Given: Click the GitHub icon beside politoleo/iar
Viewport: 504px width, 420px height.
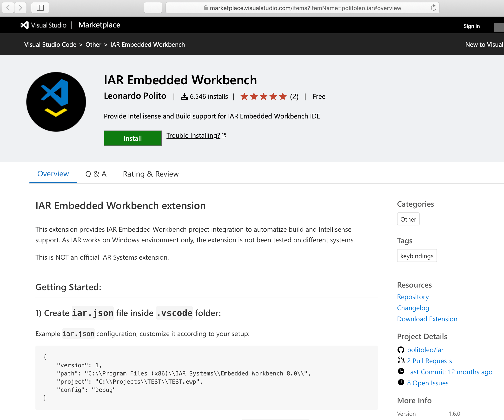Looking at the screenshot, I should [401, 350].
